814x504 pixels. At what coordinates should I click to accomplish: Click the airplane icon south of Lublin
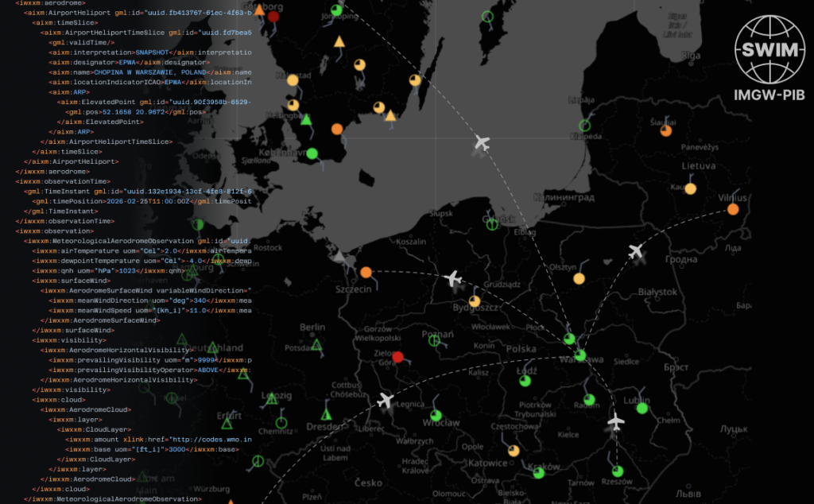(616, 421)
